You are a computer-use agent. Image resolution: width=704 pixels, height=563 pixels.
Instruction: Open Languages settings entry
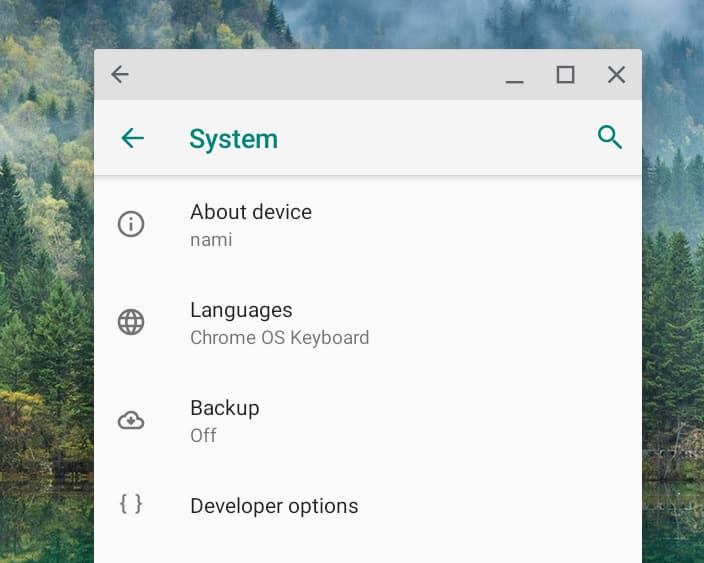click(368, 323)
